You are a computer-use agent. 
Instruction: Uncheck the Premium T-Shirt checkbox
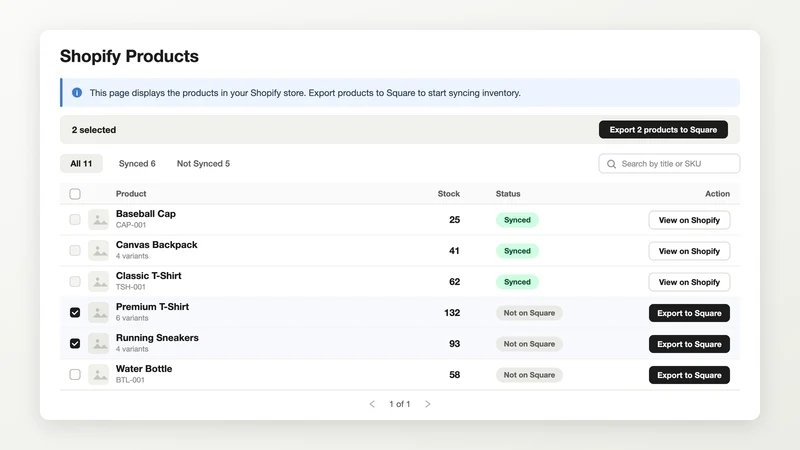[x=75, y=313]
